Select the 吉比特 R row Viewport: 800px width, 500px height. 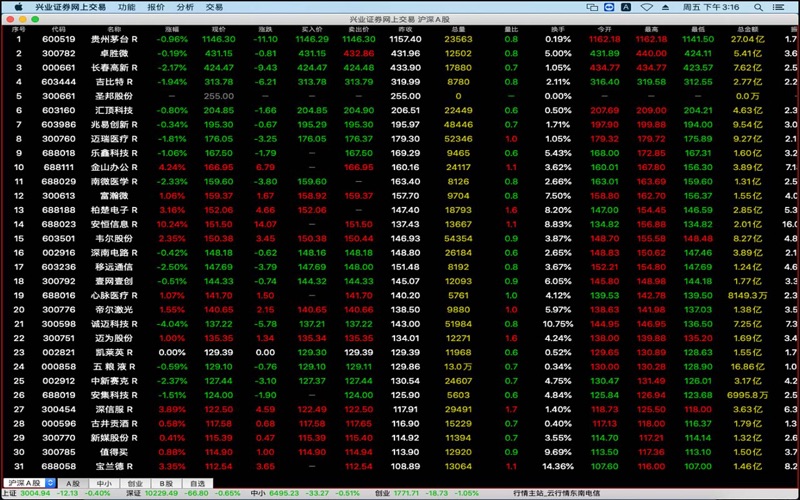[x=400, y=82]
